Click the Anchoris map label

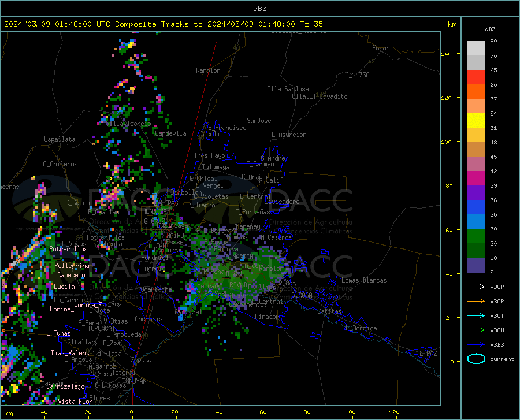(148, 319)
